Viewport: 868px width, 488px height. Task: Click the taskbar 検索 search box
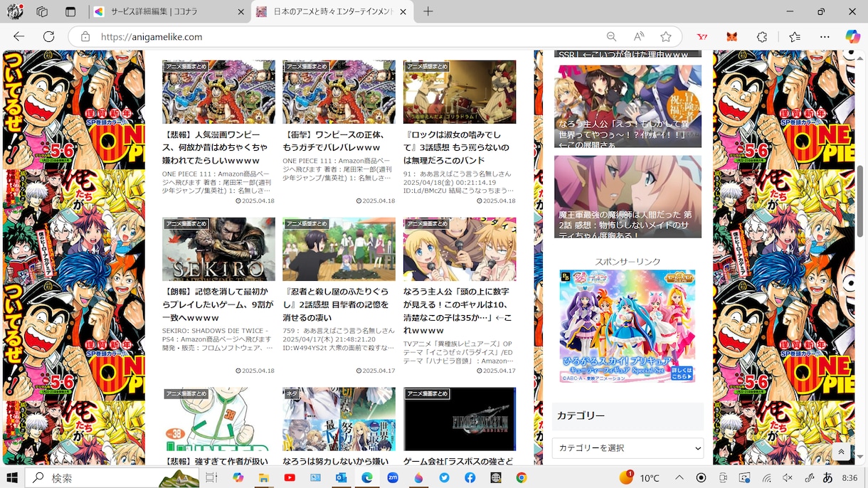(112, 478)
